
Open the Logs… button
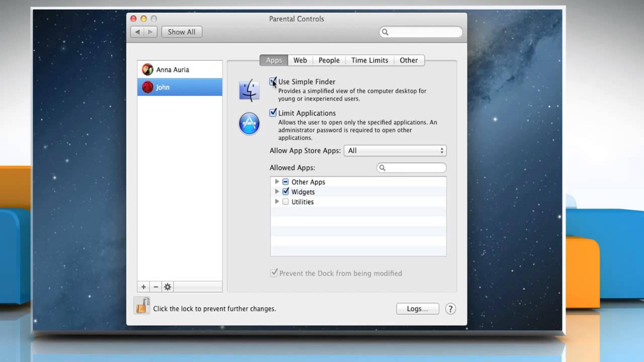click(418, 309)
